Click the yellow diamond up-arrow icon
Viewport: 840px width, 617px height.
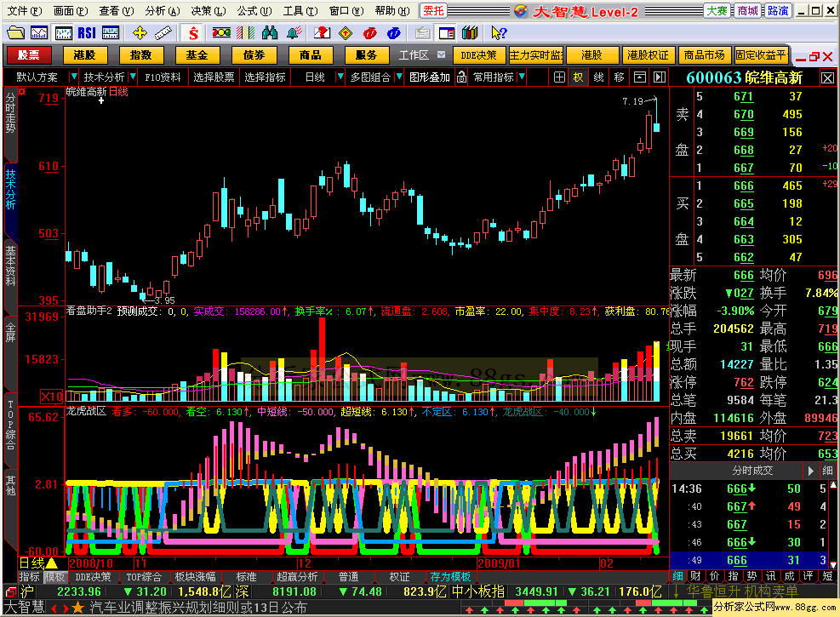pos(346,33)
